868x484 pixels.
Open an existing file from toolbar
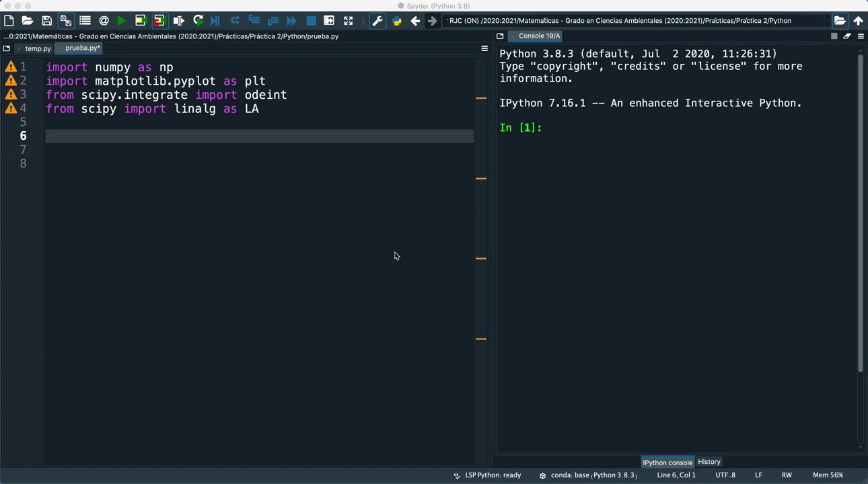coord(28,21)
